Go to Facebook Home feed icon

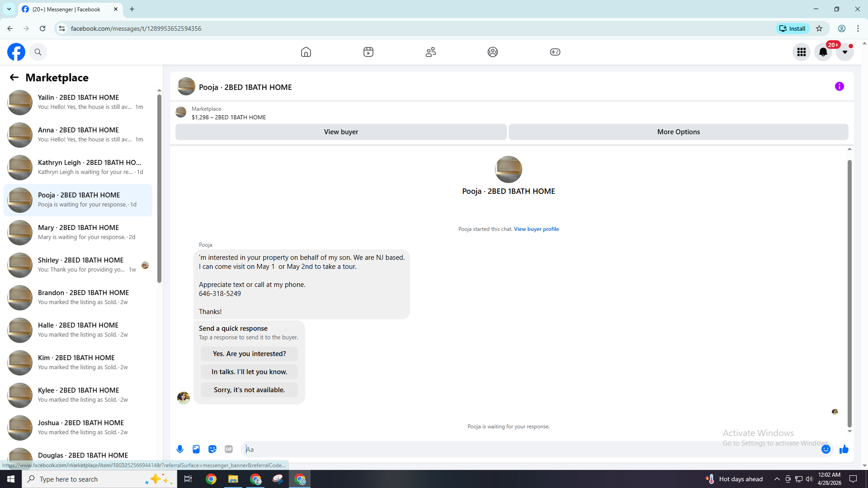click(306, 52)
